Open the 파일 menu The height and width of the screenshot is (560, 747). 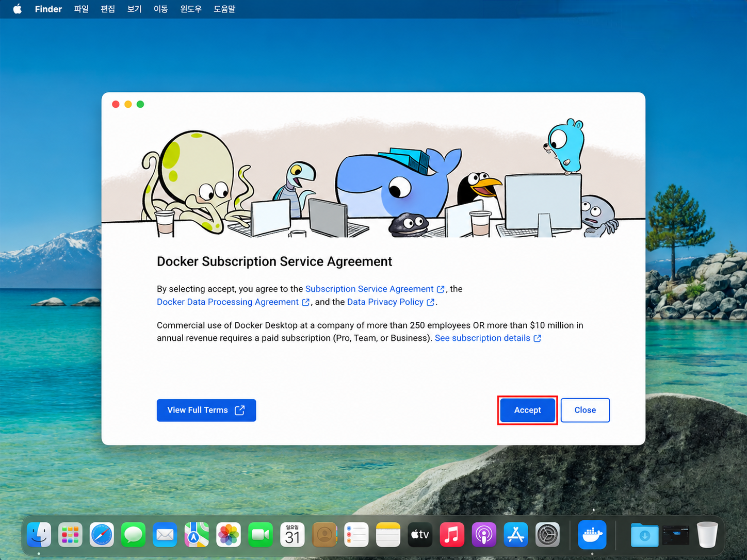(x=82, y=9)
